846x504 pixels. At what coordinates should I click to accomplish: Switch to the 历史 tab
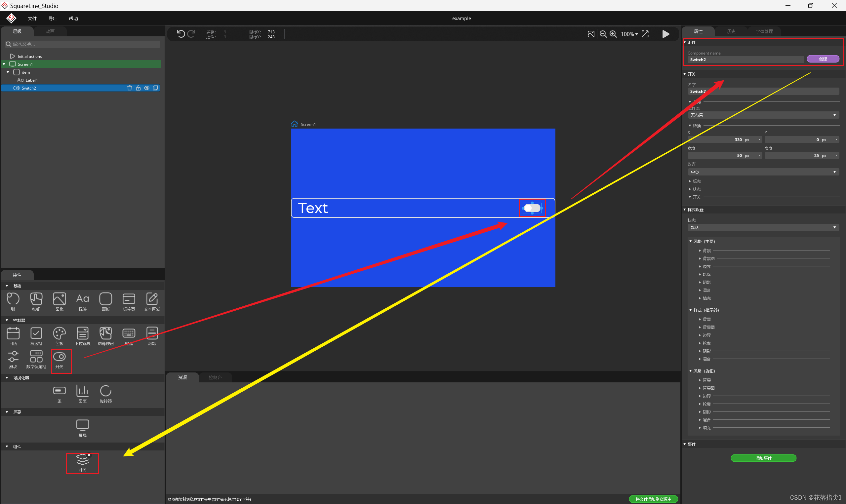click(x=731, y=31)
